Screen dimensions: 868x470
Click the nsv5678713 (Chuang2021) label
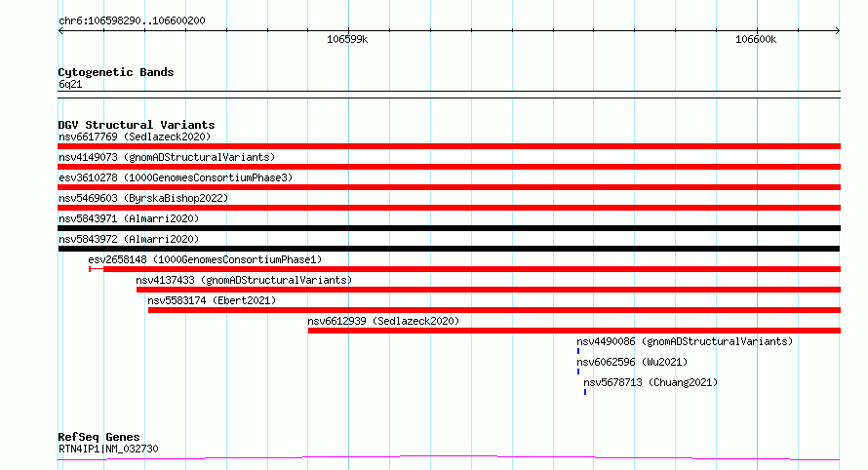click(x=651, y=382)
